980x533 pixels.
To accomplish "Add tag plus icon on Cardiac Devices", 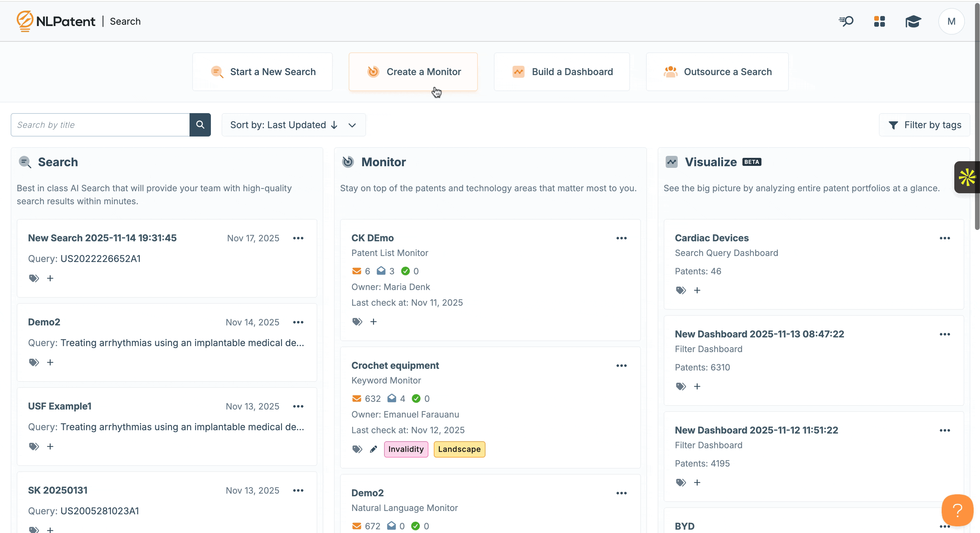I will point(697,290).
